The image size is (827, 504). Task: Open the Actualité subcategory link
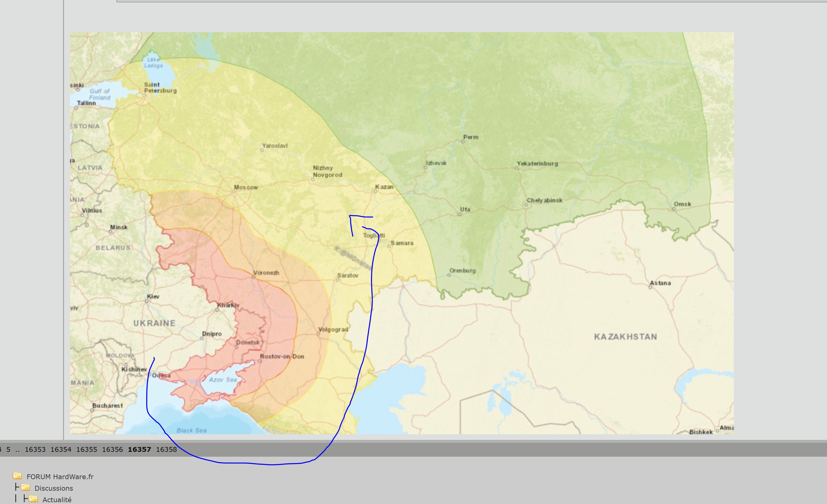[x=57, y=499]
